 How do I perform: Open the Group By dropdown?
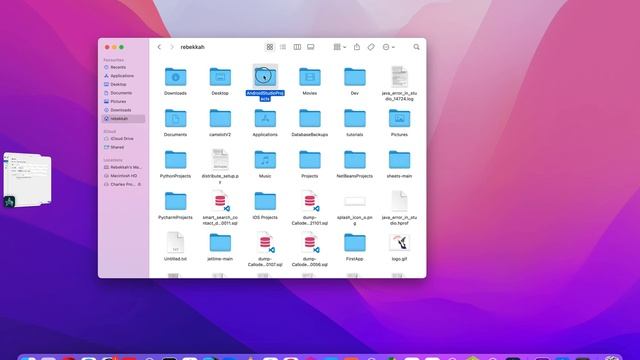(340, 47)
